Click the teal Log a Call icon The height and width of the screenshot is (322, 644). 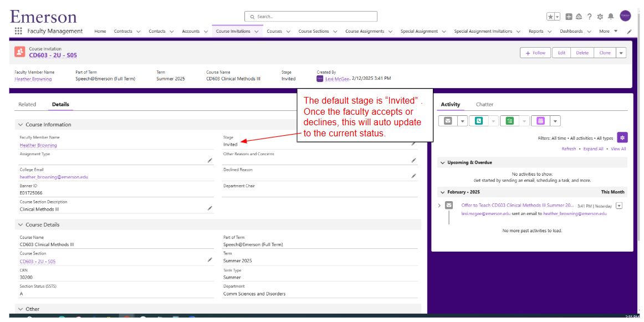pos(478,121)
